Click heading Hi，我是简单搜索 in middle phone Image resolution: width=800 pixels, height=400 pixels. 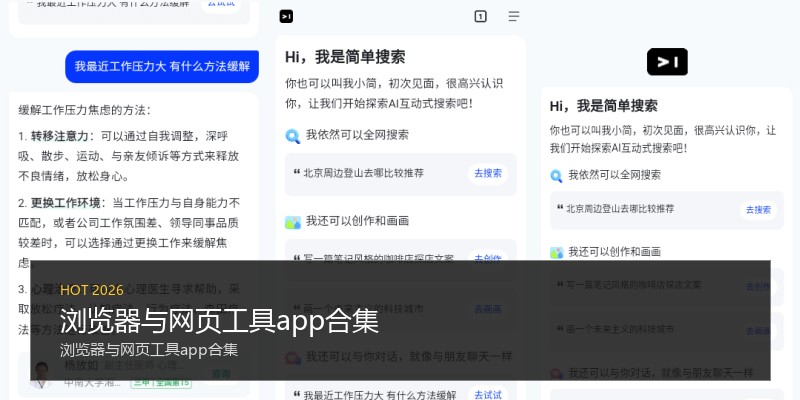point(345,57)
